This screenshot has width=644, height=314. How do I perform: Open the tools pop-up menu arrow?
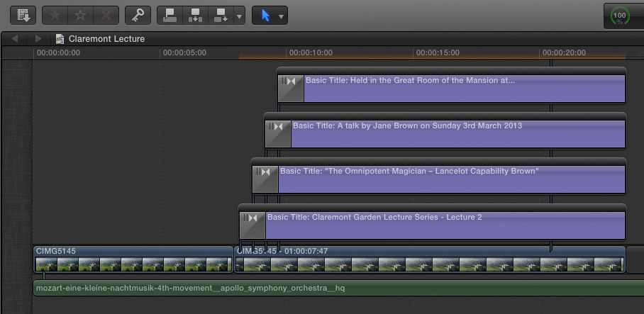[x=282, y=16]
